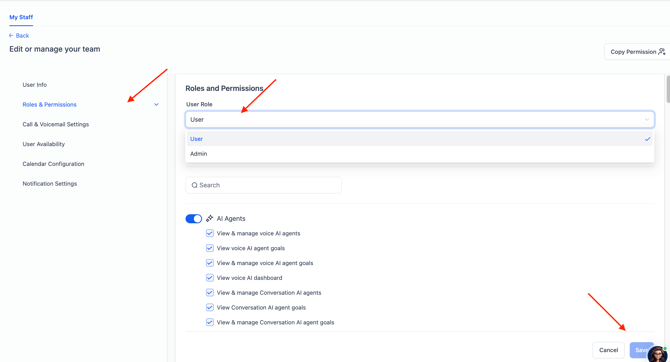Click the Copy Permission button
This screenshot has width=670, height=362.
point(638,52)
